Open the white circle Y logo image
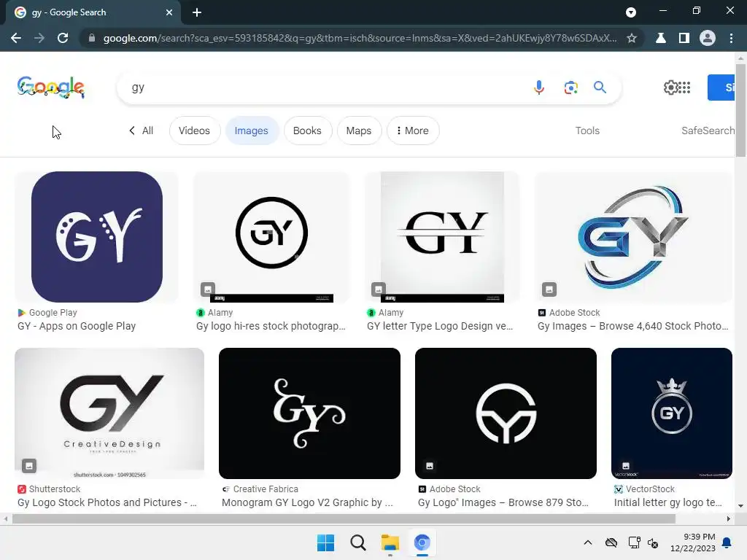This screenshot has height=560, width=747. [506, 413]
